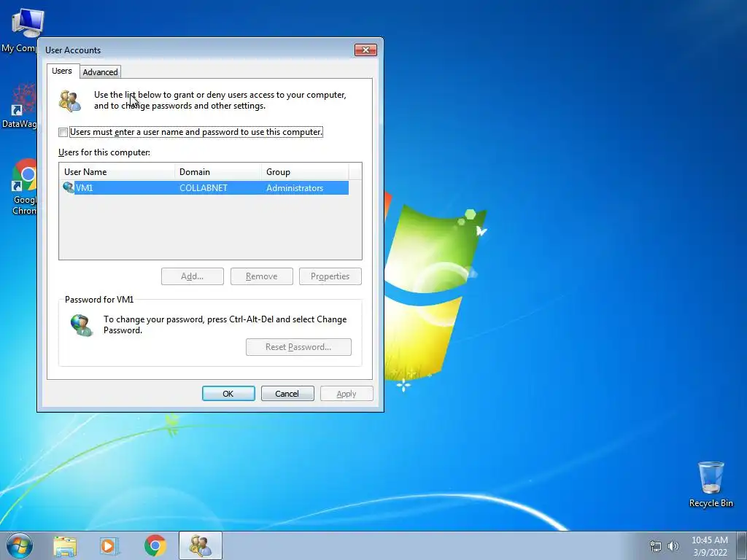747x560 pixels.
Task: Click the volume speaker icon in the tray
Action: pyautogui.click(x=673, y=546)
